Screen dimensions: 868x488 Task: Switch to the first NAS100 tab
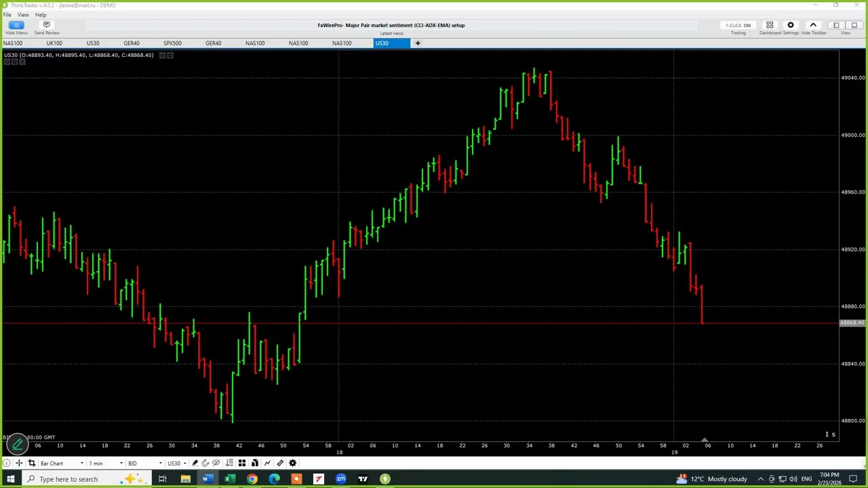(x=13, y=43)
